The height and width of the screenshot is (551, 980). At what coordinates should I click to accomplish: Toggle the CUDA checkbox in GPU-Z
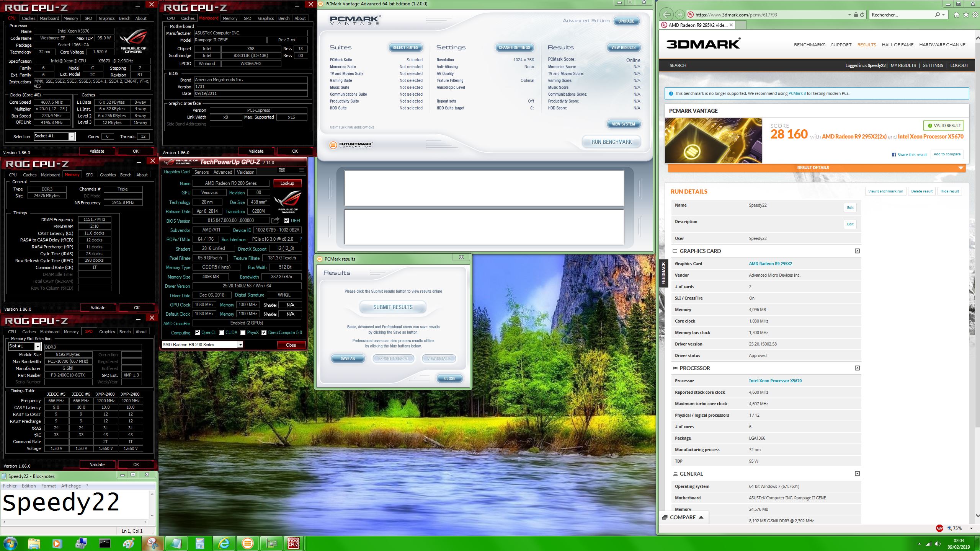coord(221,333)
